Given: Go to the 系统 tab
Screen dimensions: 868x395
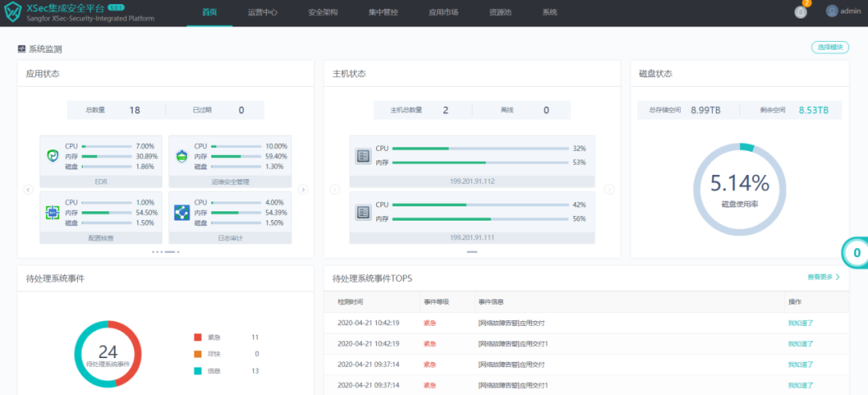Looking at the screenshot, I should point(550,13).
